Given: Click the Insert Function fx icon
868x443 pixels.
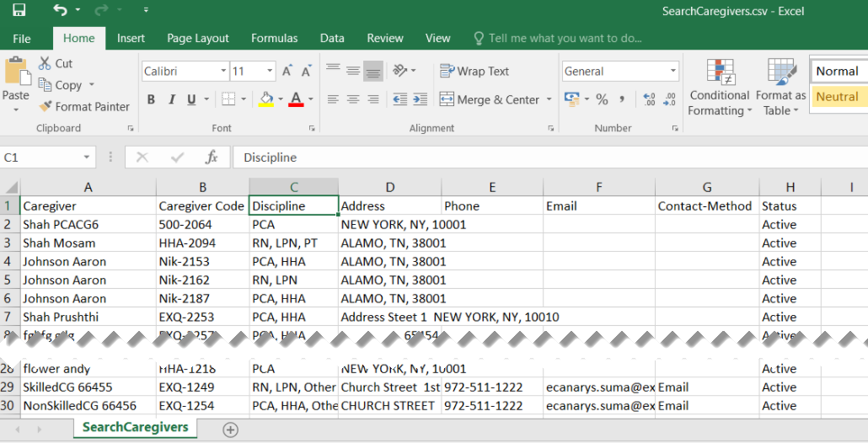Looking at the screenshot, I should pos(212,157).
